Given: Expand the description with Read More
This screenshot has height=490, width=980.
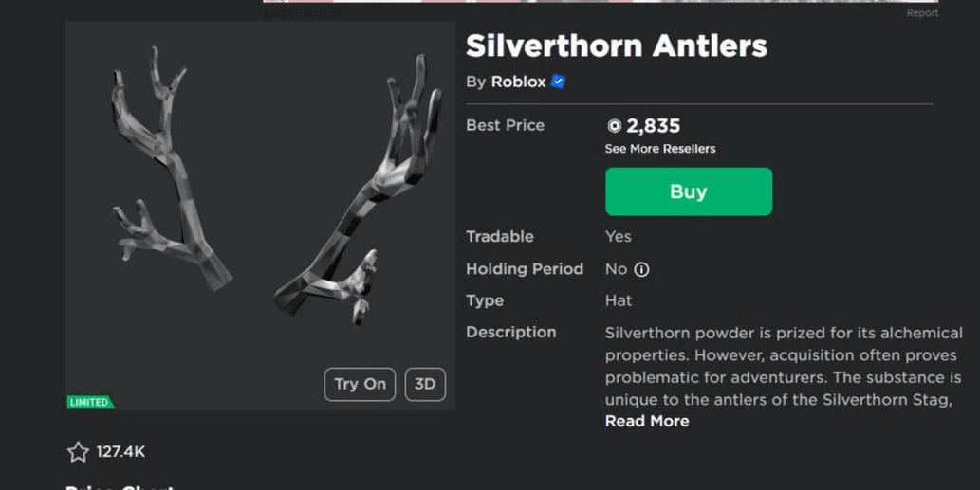Looking at the screenshot, I should point(647,422).
